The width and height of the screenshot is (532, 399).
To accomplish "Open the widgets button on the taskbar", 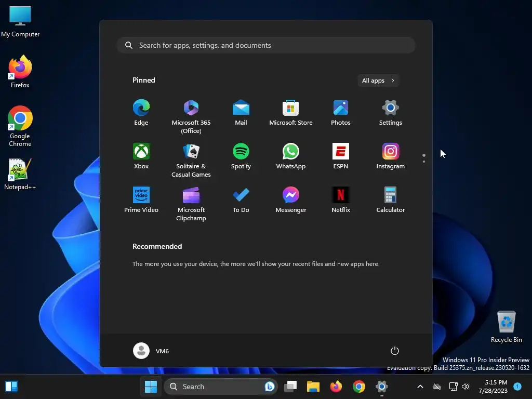I will pos(11,387).
